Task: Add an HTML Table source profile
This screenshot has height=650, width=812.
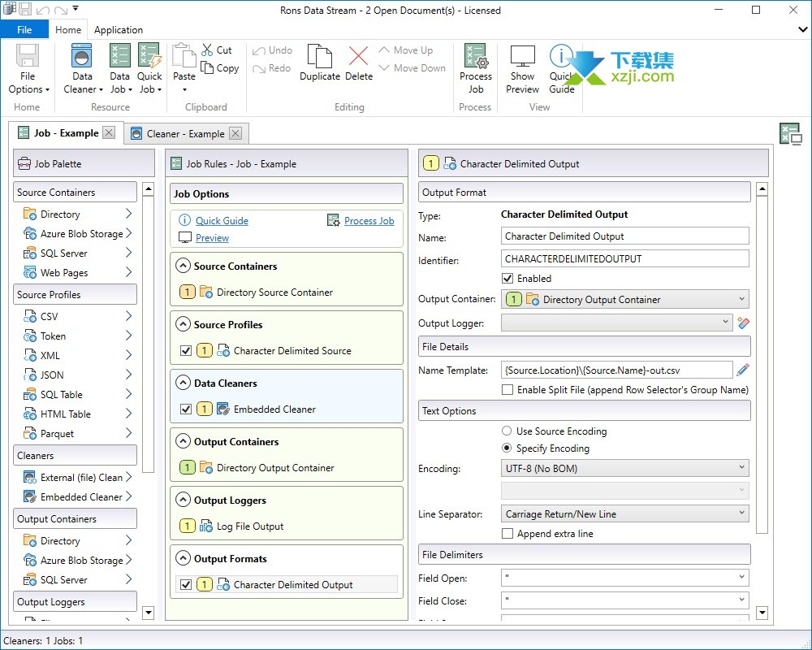Action: pos(78,414)
